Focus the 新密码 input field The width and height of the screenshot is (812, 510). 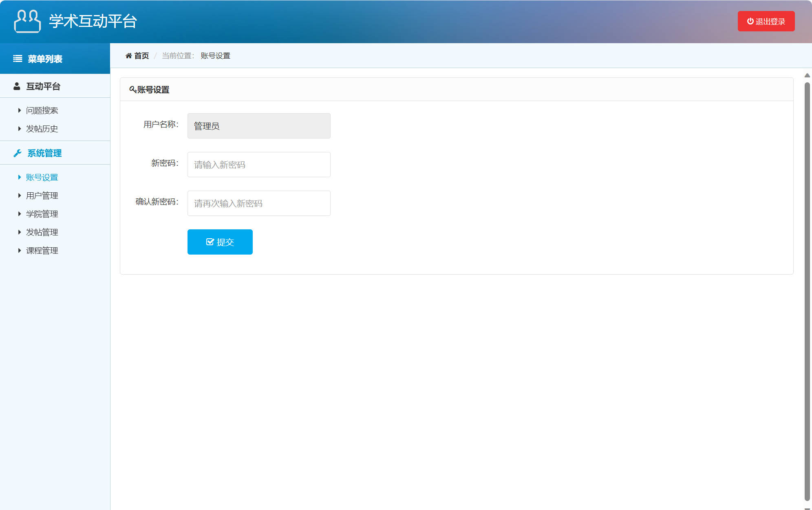click(x=259, y=165)
